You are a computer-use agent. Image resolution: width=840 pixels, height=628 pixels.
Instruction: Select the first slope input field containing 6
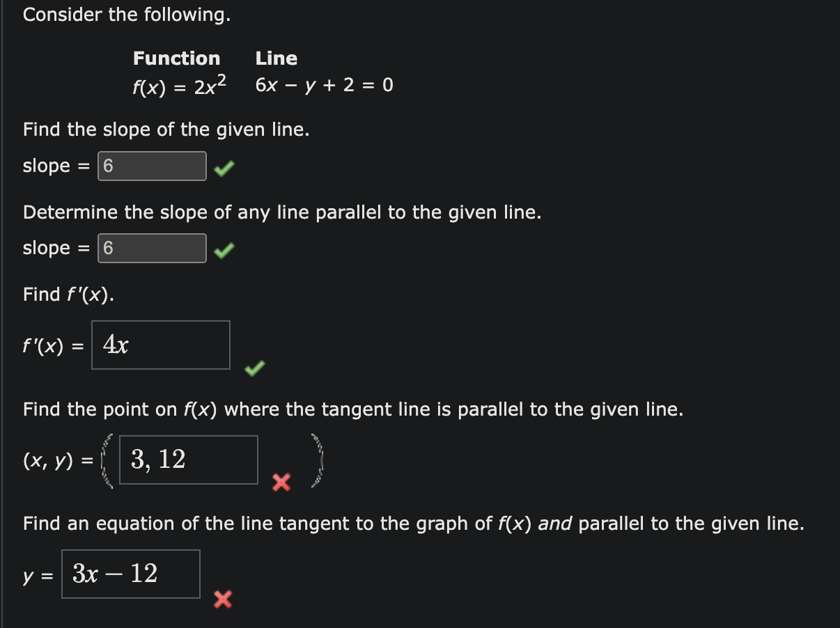(151, 166)
